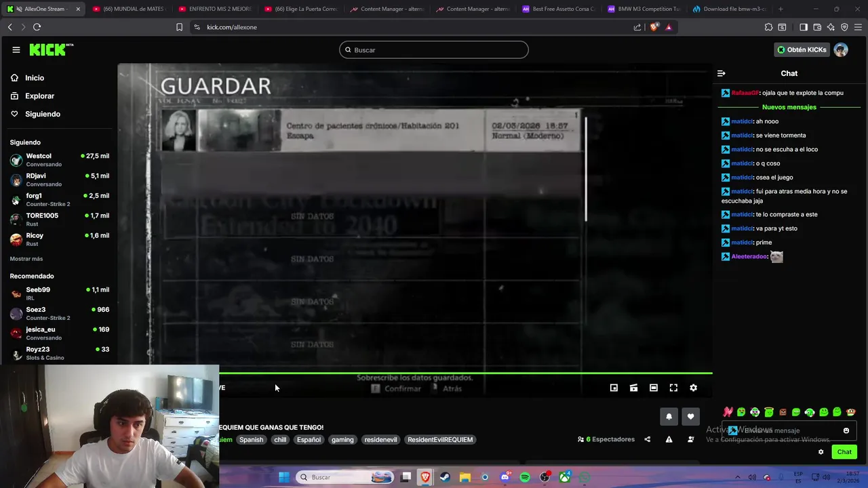Open Steam from Windows taskbar
The image size is (868, 488).
(445, 477)
